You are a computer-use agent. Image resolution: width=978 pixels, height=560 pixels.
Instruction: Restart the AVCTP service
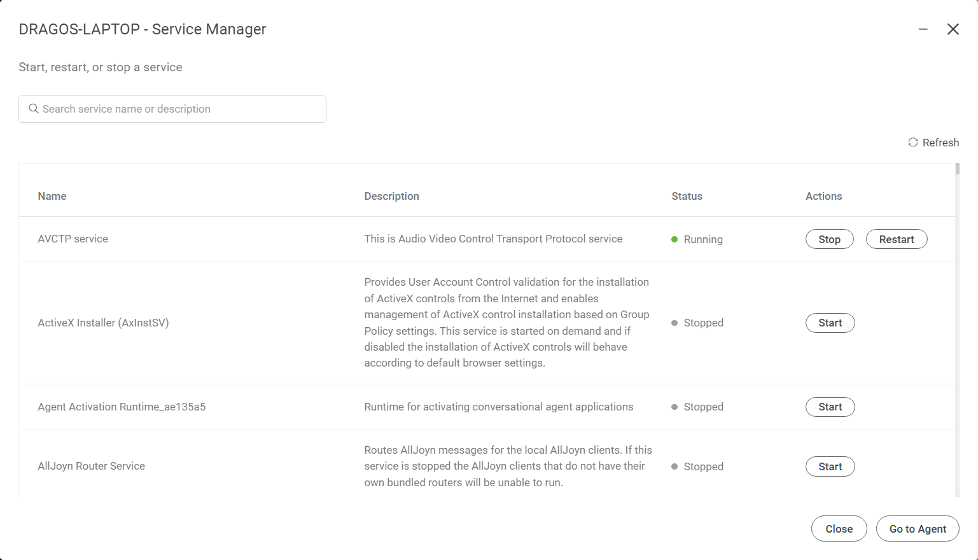(x=897, y=239)
